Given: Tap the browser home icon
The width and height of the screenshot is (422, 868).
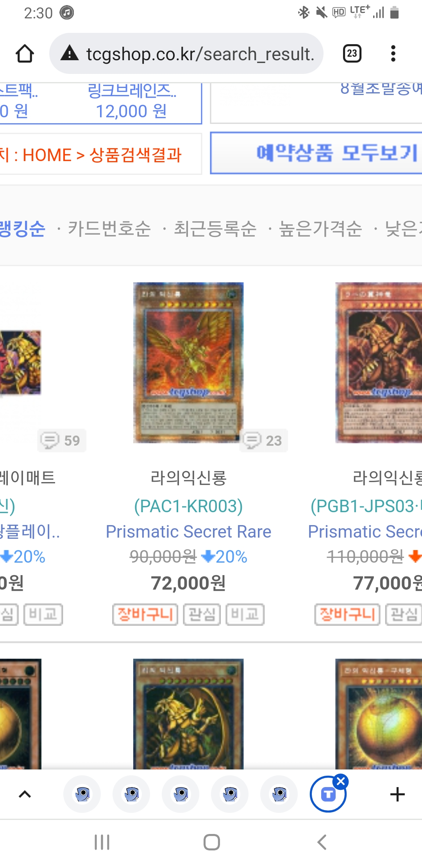Looking at the screenshot, I should 25,54.
